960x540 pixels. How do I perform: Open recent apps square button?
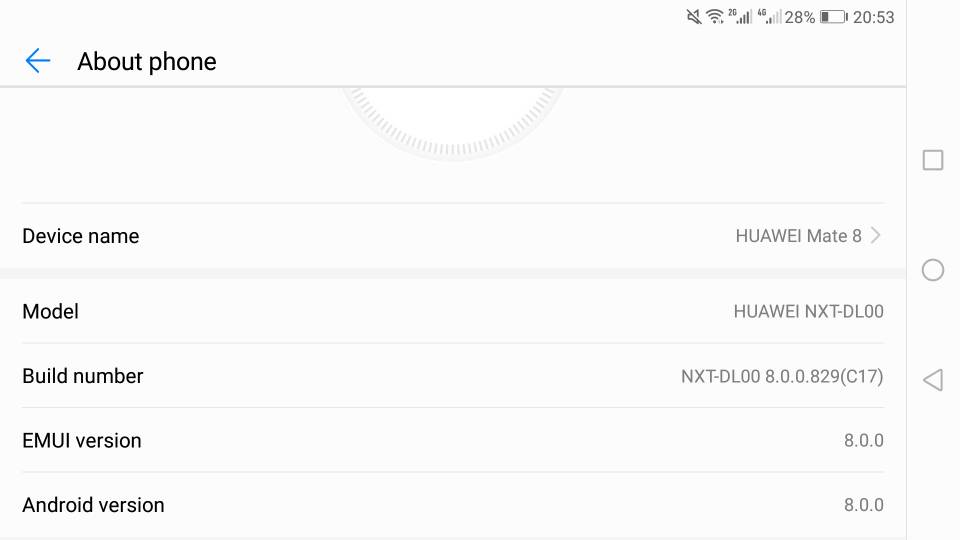pos(932,160)
